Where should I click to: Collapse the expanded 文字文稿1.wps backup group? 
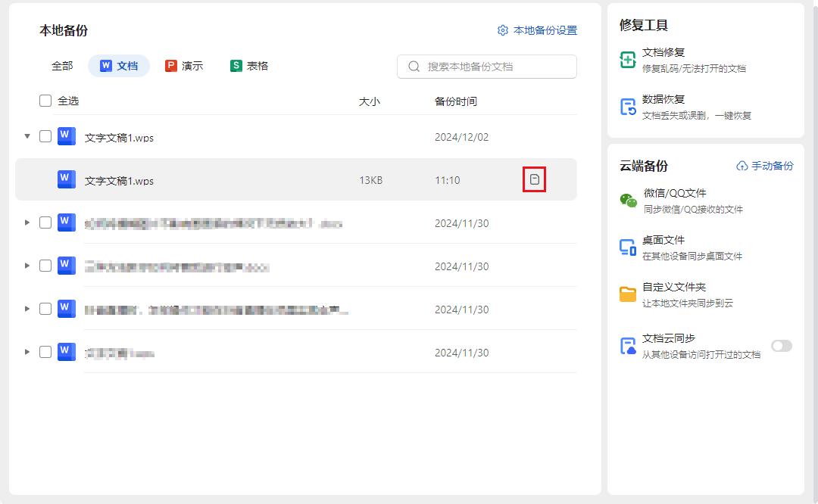click(27, 136)
